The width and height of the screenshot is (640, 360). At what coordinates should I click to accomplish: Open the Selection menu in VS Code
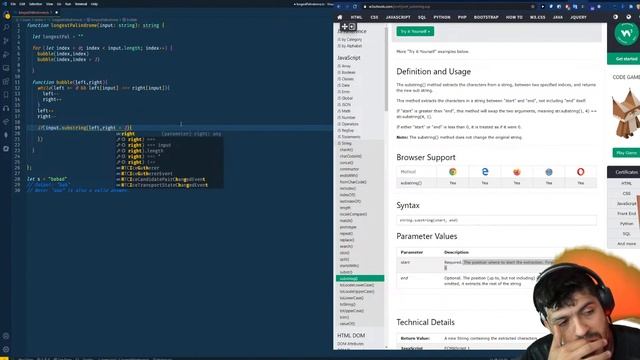pyautogui.click(x=36, y=4)
